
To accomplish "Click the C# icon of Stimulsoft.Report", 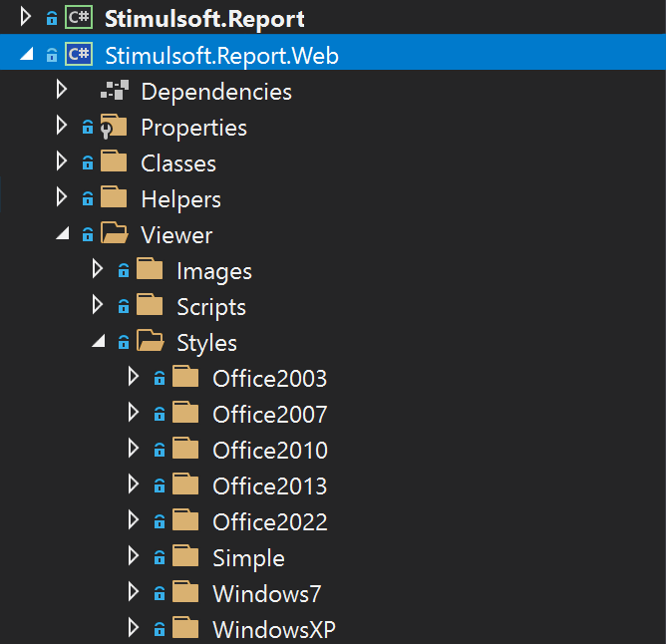I will click(79, 18).
